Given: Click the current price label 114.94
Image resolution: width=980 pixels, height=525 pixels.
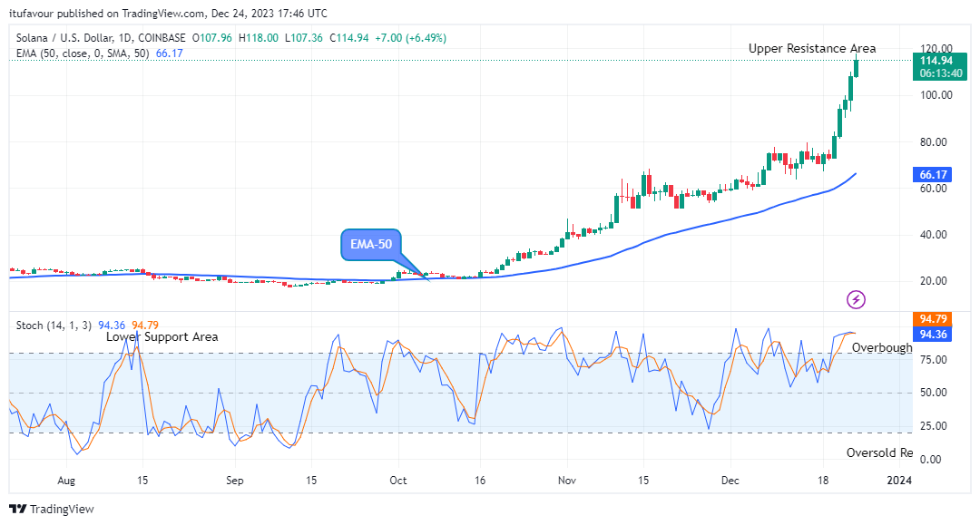Looking at the screenshot, I should pyautogui.click(x=936, y=61).
